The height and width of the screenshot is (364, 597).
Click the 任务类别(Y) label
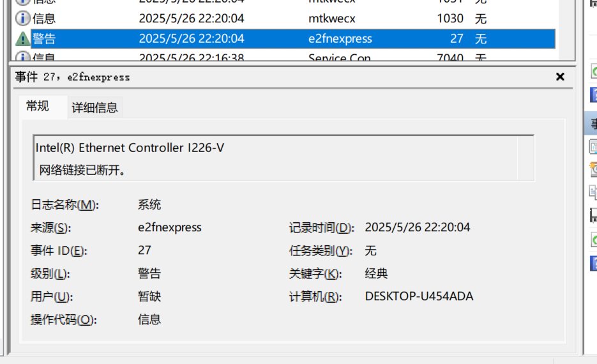coord(321,250)
